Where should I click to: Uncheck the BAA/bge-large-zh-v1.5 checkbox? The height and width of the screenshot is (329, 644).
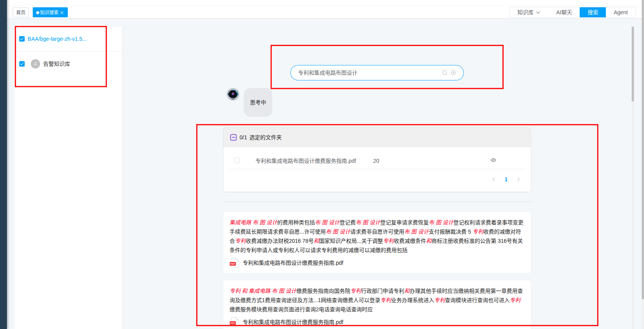pyautogui.click(x=22, y=39)
